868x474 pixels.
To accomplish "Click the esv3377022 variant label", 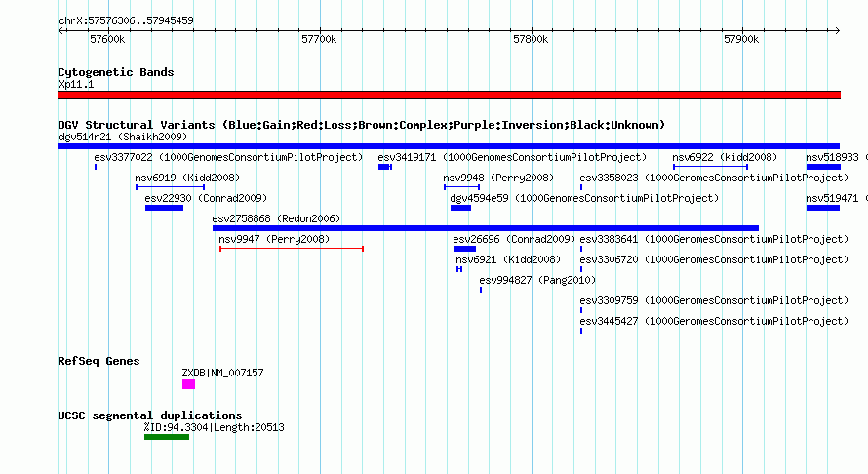I will tap(228, 157).
